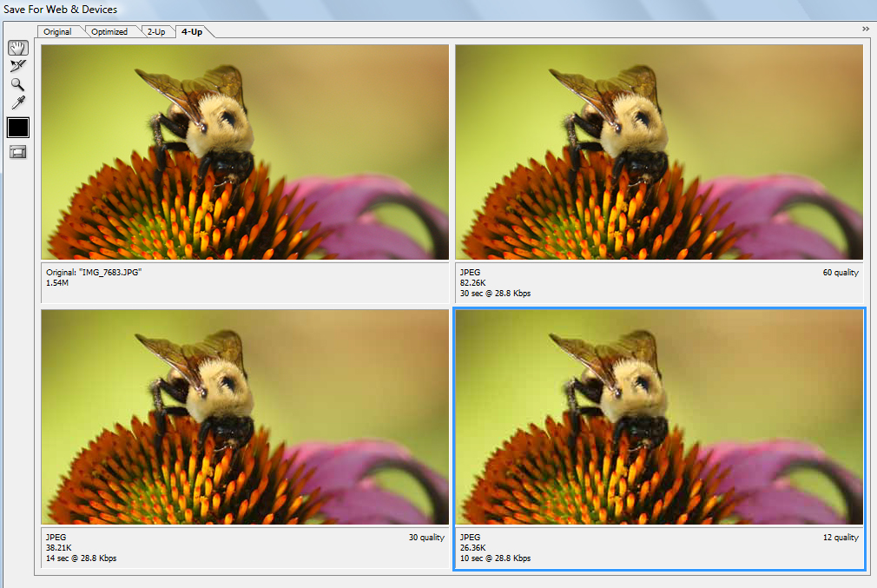This screenshot has height=588, width=877.
Task: Select the 60 quality JPEG preview
Action: tap(659, 152)
